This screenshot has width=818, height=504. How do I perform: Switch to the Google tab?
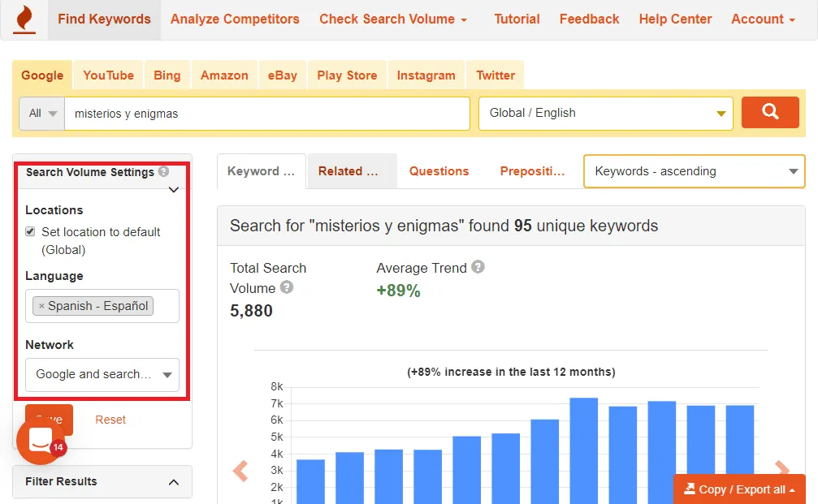point(42,75)
